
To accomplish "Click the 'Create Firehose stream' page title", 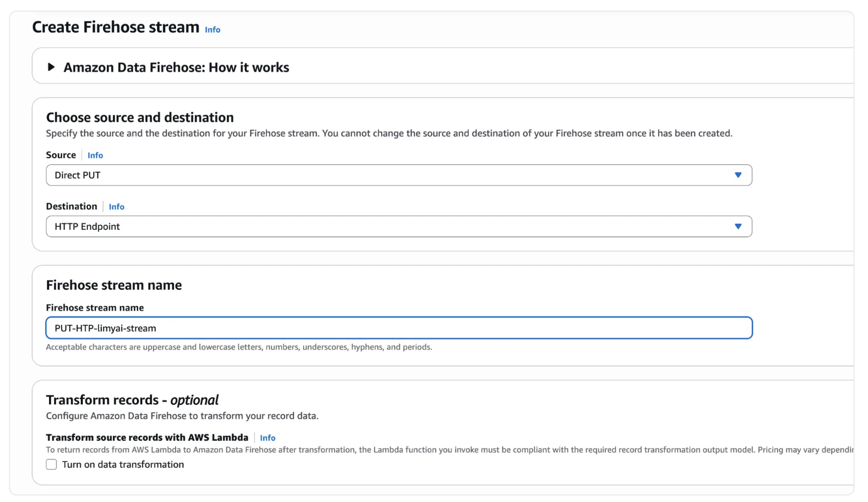I will 116,27.
